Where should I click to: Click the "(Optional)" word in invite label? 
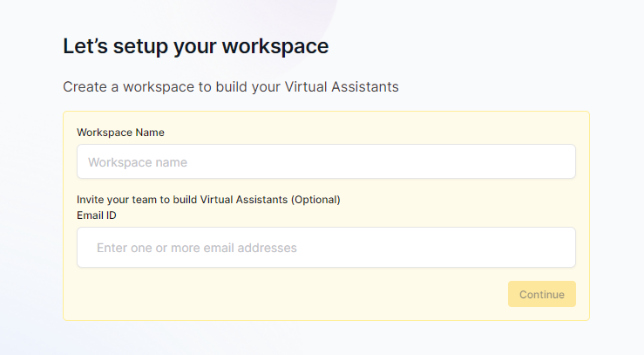(x=315, y=199)
